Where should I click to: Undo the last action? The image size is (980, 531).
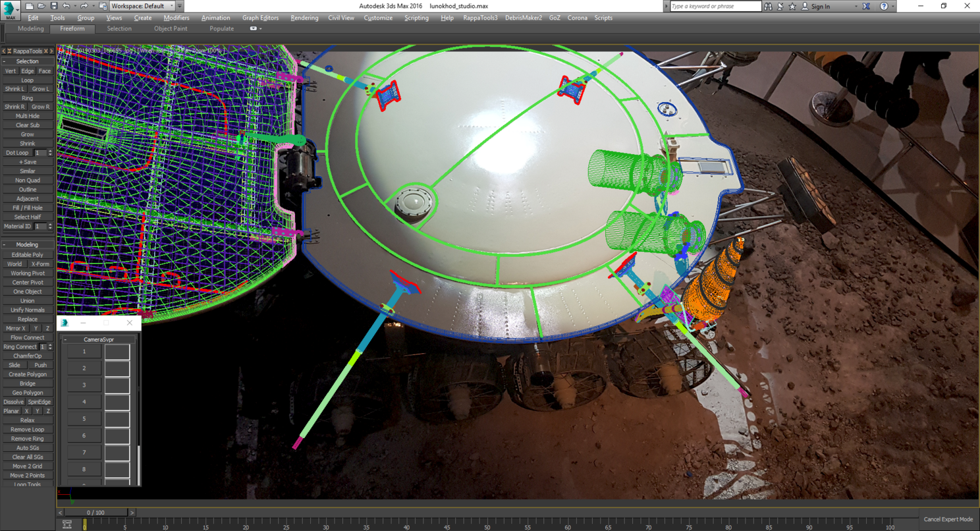(x=66, y=6)
